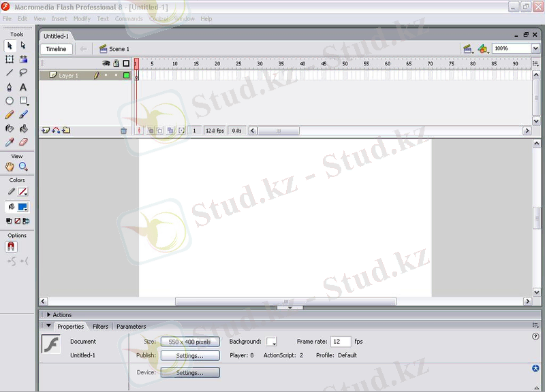Click Add Motion Guide icon
Viewport: 545px width, 392px height.
coord(56,131)
